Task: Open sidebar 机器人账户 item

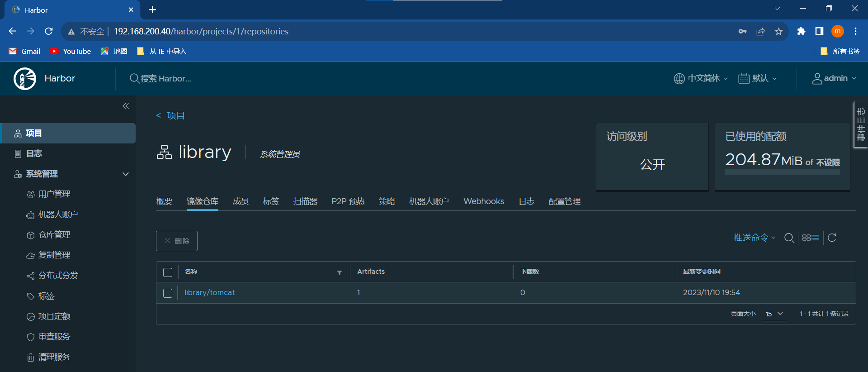Action: [58, 215]
